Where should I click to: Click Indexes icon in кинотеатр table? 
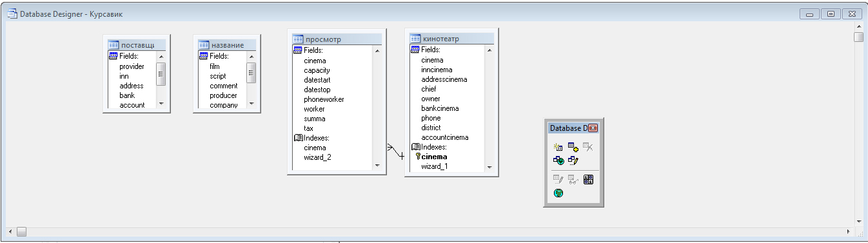(416, 147)
